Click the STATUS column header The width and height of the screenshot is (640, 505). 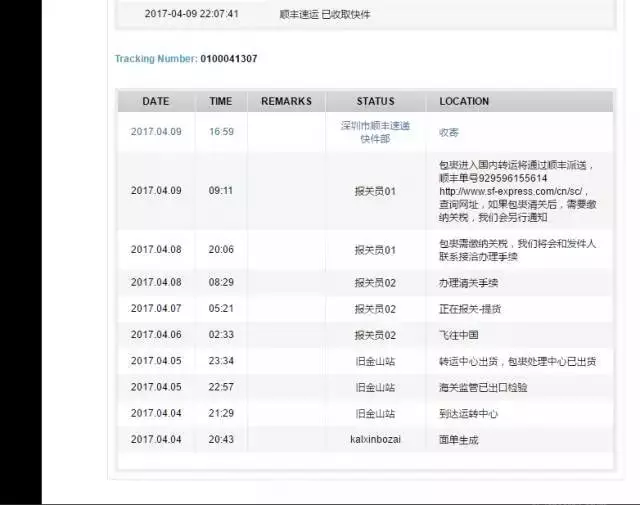tap(376, 101)
